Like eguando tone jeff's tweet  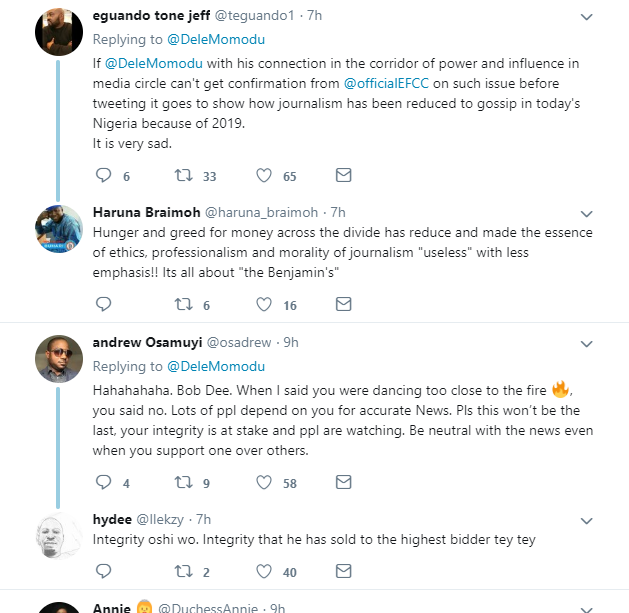click(x=264, y=176)
